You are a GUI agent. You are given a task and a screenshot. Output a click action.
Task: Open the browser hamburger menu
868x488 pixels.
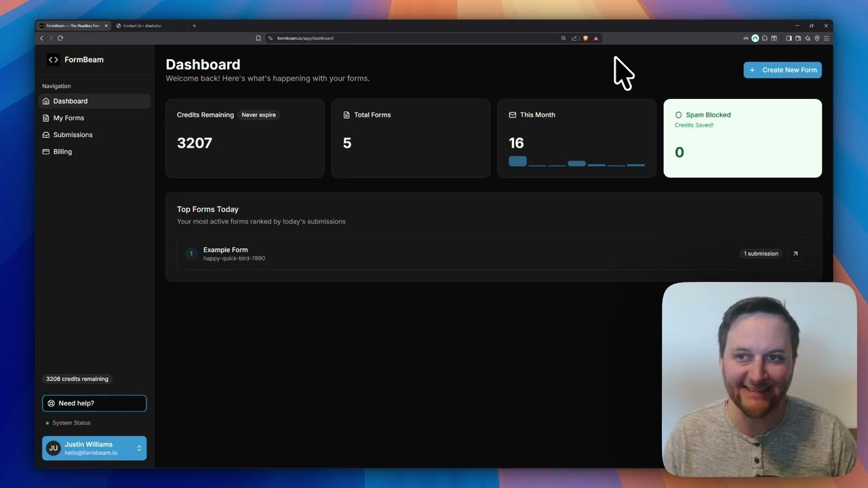(x=826, y=38)
